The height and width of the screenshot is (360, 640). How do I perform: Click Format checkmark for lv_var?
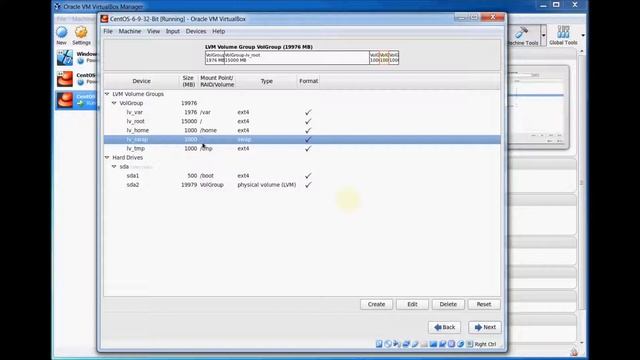click(x=308, y=112)
